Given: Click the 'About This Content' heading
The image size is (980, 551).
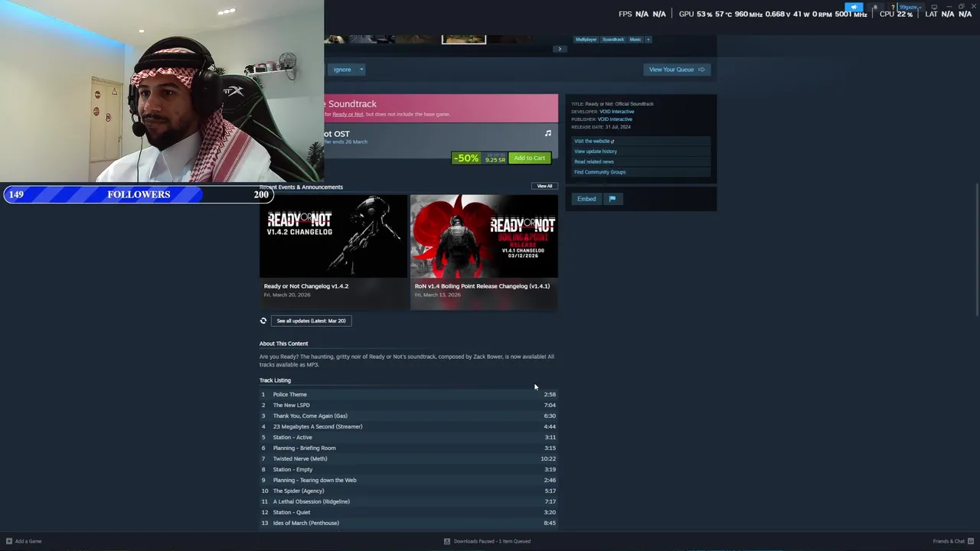Looking at the screenshot, I should [x=283, y=344].
